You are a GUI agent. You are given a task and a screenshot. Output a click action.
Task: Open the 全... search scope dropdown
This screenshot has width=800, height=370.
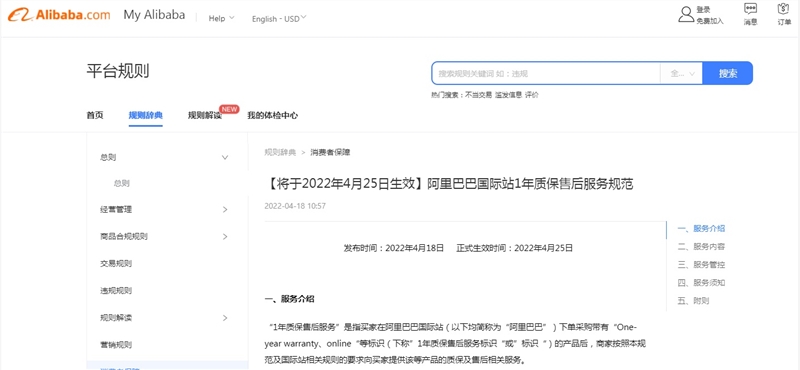pos(681,73)
